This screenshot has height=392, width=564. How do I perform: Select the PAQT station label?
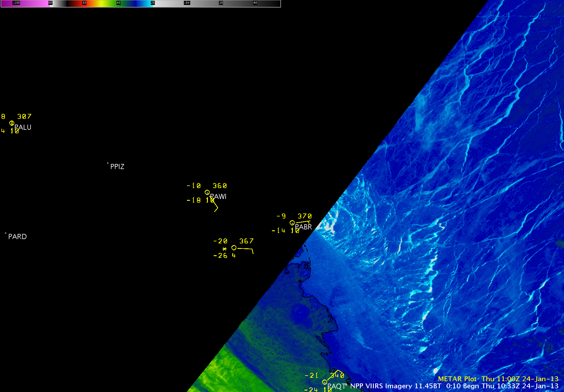336,386
